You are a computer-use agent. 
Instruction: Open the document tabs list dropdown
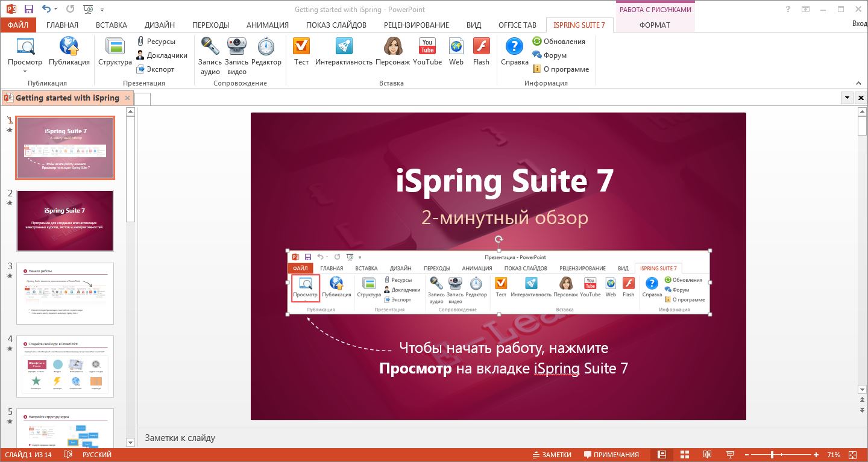[x=848, y=98]
